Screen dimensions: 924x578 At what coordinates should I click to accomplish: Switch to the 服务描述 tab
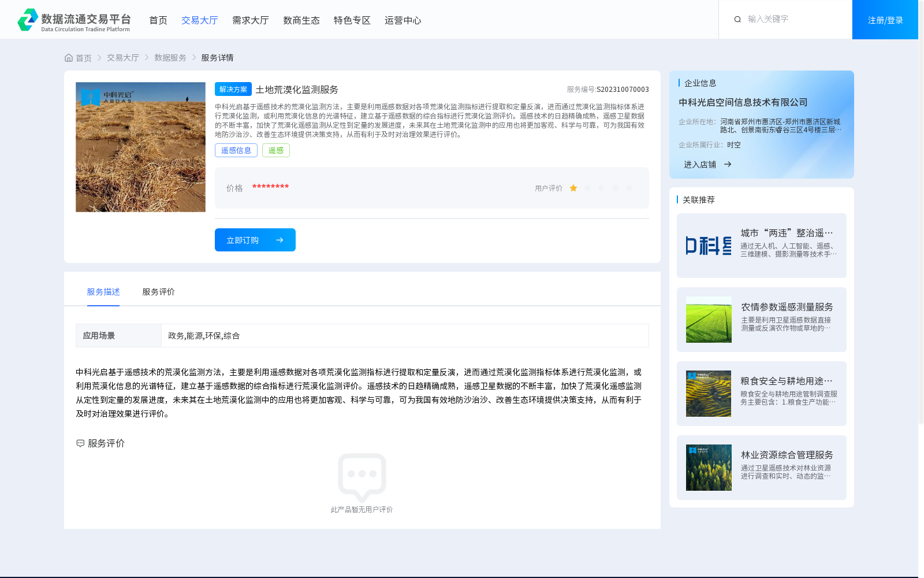(103, 292)
